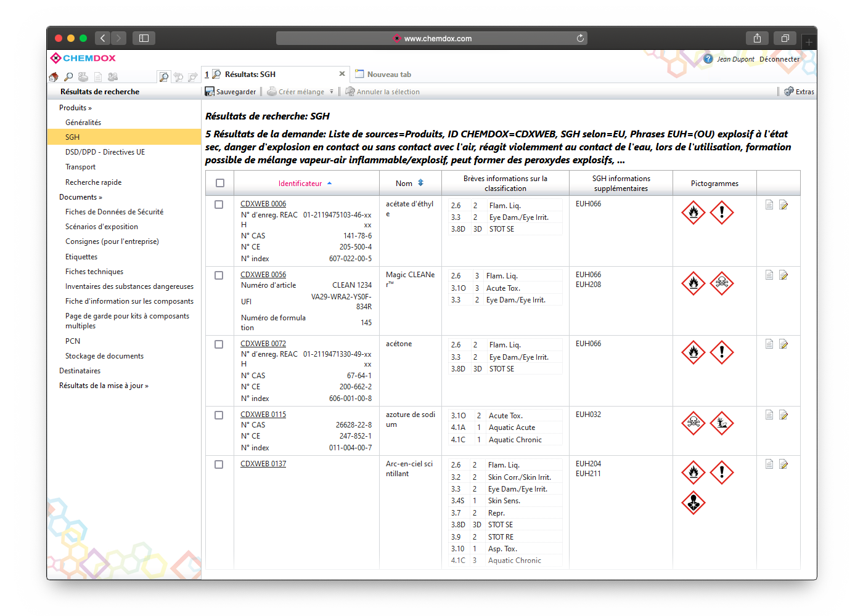The image size is (863, 616).
Task: Edit icon for CDXWEB 0137 row
Action: click(783, 464)
